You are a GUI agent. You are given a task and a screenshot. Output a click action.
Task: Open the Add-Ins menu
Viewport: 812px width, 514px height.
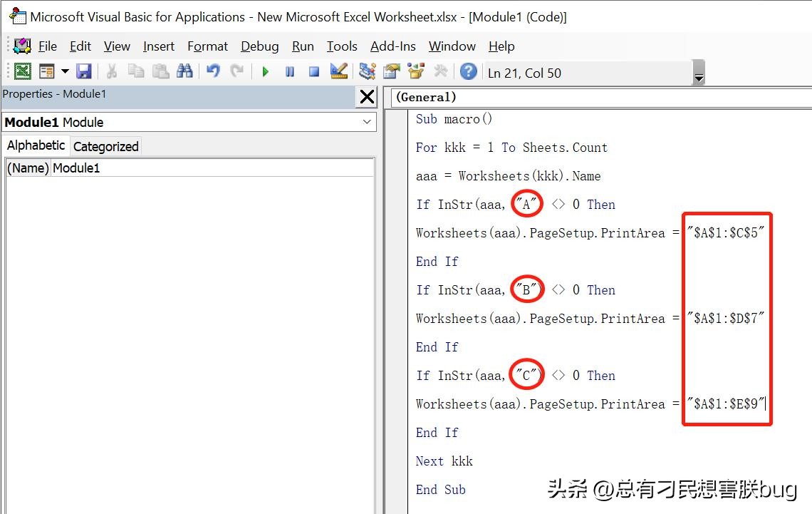tap(392, 46)
